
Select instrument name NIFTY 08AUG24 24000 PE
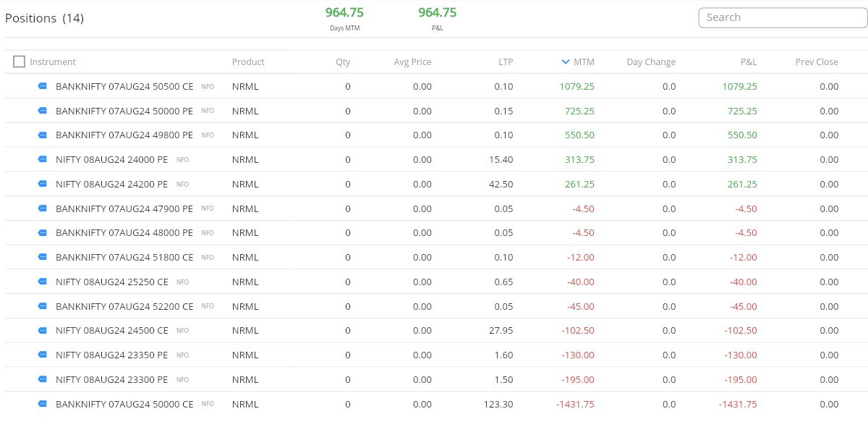pyautogui.click(x=112, y=160)
